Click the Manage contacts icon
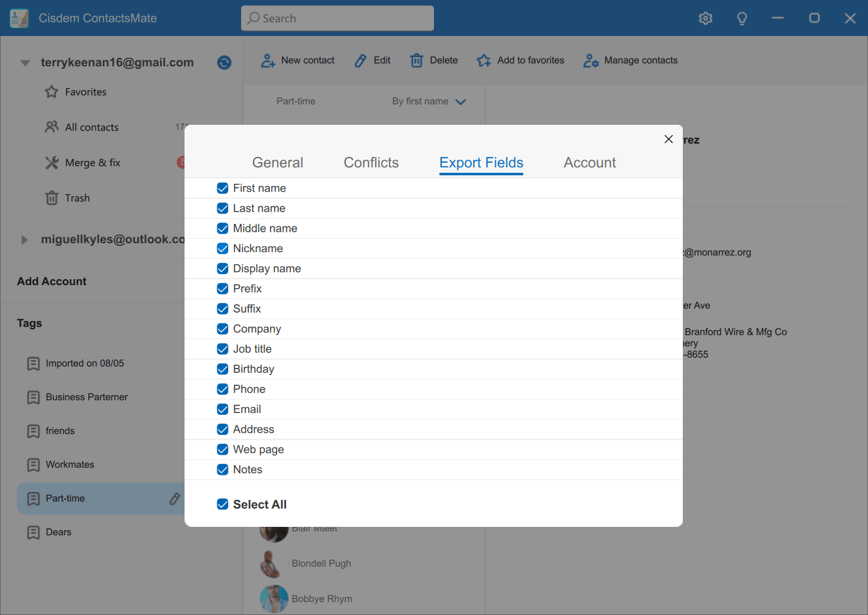Viewport: 868px width, 615px height. [x=591, y=60]
